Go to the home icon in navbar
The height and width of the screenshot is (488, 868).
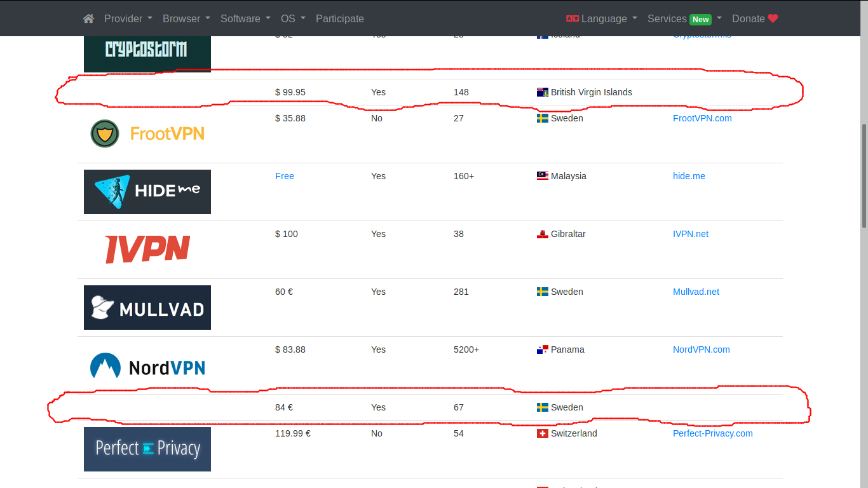pyautogui.click(x=88, y=18)
